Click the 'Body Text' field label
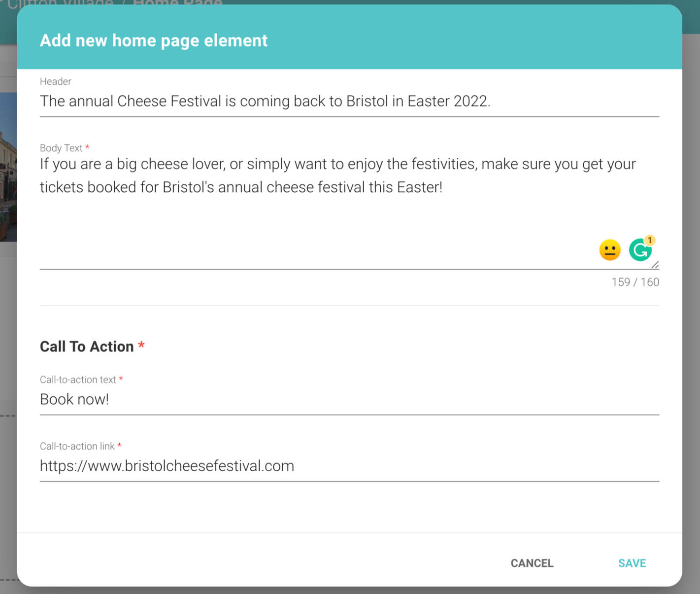The height and width of the screenshot is (594, 700). tap(61, 148)
